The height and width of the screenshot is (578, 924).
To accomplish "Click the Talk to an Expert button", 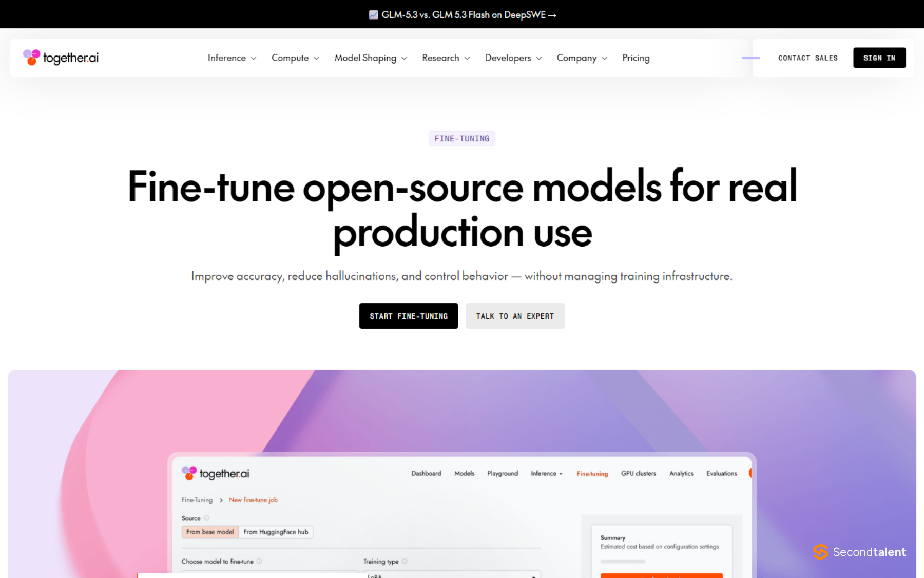I will pos(515,316).
